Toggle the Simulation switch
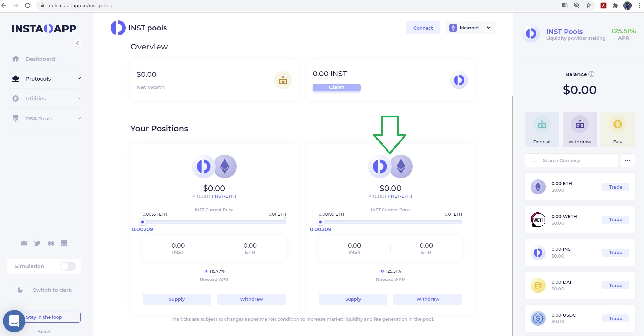This screenshot has height=336, width=644. (x=68, y=266)
